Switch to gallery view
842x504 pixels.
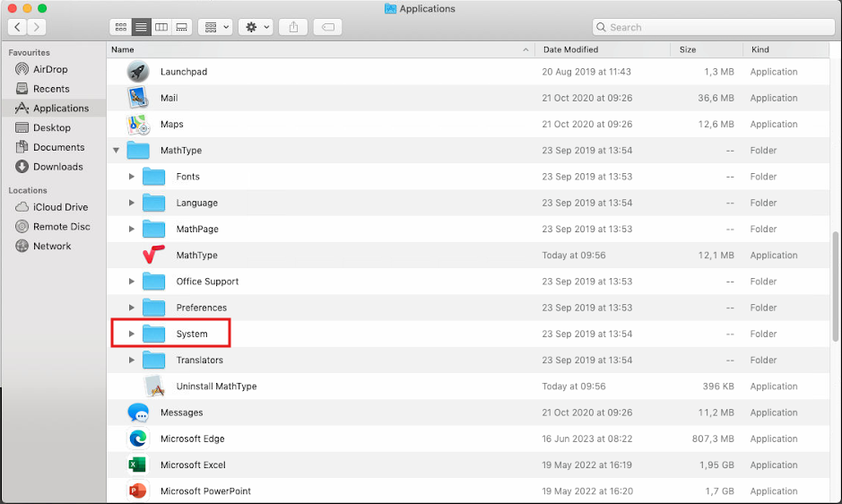(181, 27)
